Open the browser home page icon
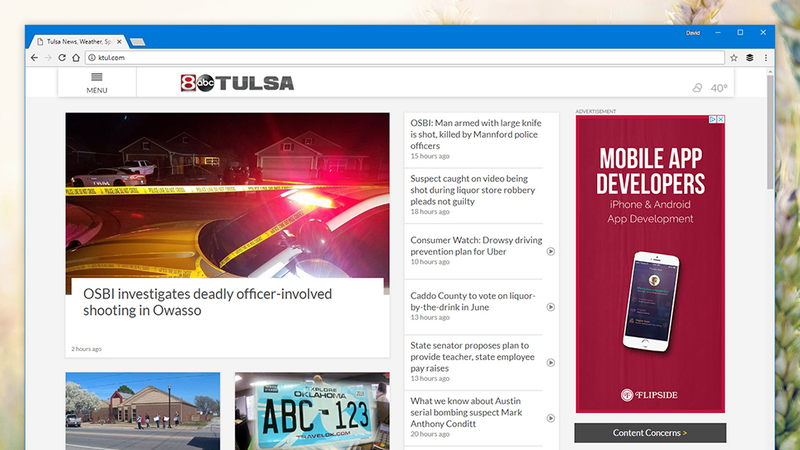This screenshot has width=800, height=450. 76,58
